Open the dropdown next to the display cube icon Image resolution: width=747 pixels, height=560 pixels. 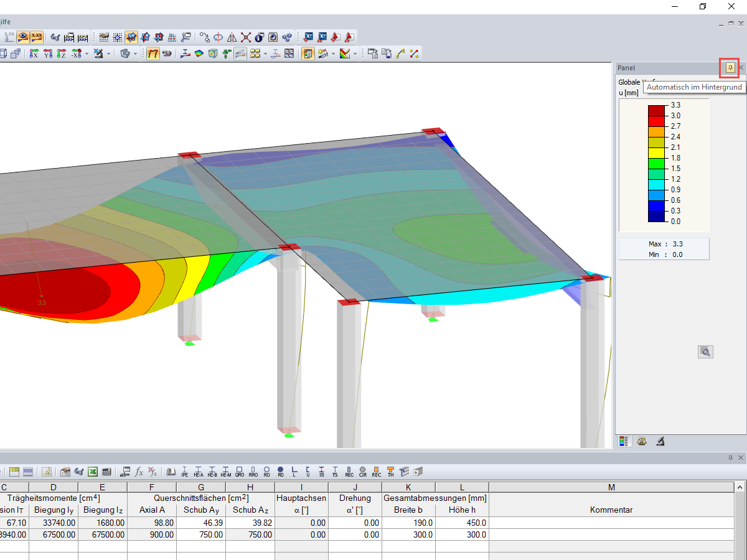pos(135,54)
